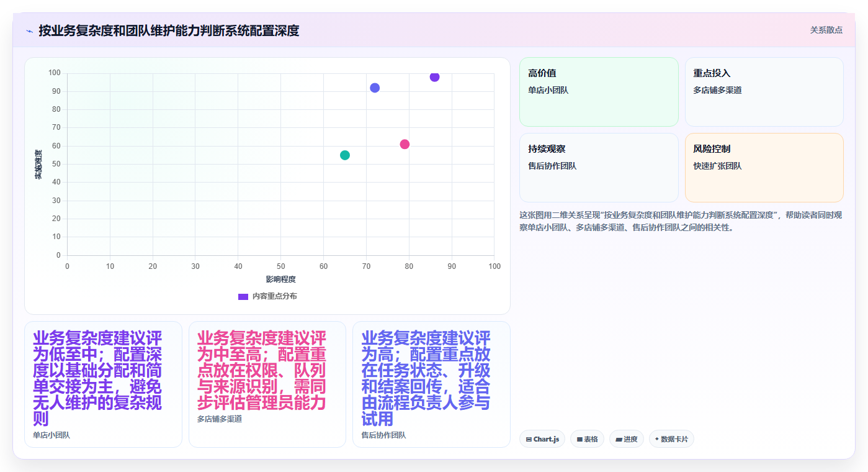The image size is (868, 472).
Task: Click 多店铺多渠道 text in 重点投入 card
Action: pyautogui.click(x=717, y=90)
